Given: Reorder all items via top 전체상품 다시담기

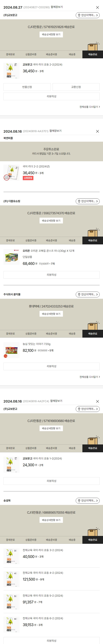Looking at the screenshot, I should coord(89,107).
